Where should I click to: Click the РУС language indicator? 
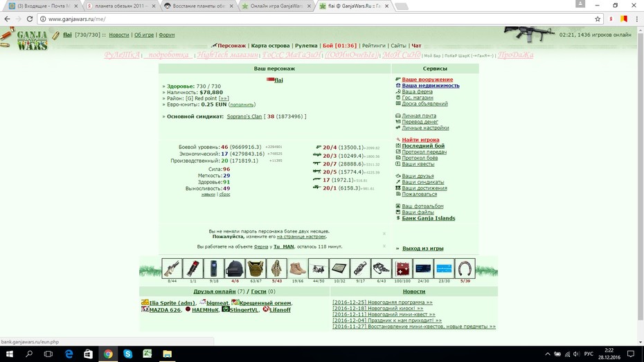point(588,354)
